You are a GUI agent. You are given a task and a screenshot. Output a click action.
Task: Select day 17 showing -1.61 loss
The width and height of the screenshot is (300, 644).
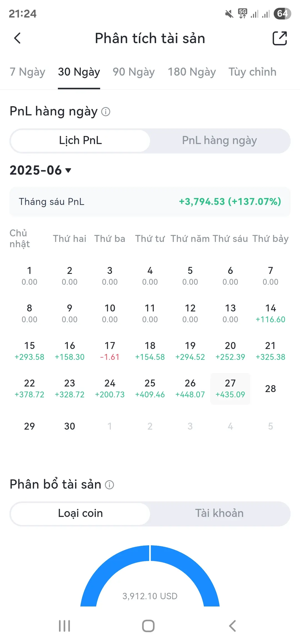coord(110,351)
